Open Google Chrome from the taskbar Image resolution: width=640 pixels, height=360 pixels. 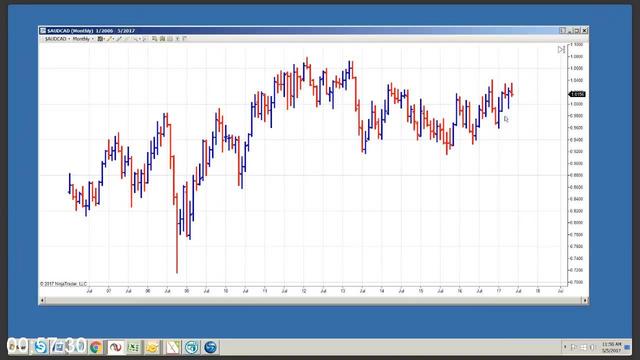pyautogui.click(x=96, y=347)
